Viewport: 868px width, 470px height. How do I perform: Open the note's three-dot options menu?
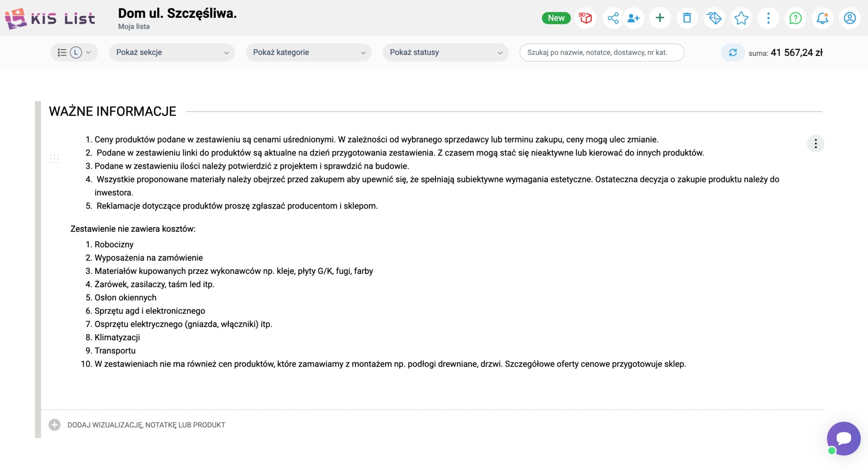pos(815,144)
